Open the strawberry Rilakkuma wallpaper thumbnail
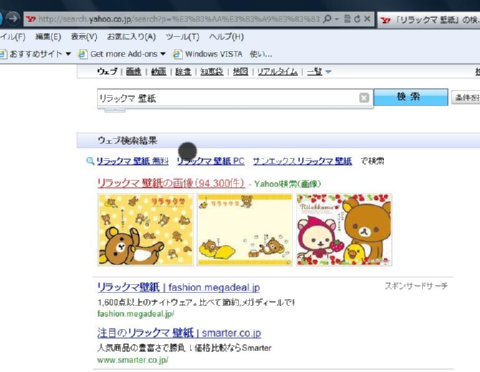The image size is (480, 372). (x=344, y=230)
